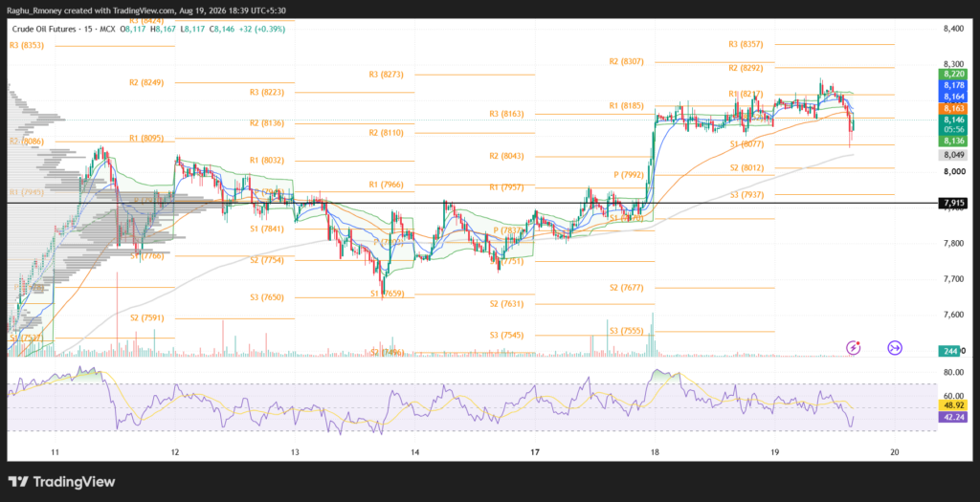Image resolution: width=980 pixels, height=502 pixels.
Task: Click the close value C8,146
Action: pos(222,29)
